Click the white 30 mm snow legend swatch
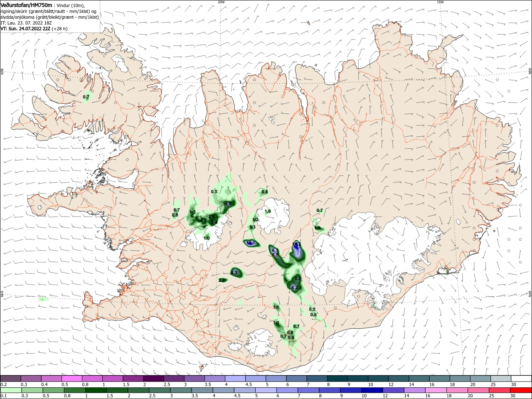Viewport: 532px width, 399px height. [x=520, y=378]
